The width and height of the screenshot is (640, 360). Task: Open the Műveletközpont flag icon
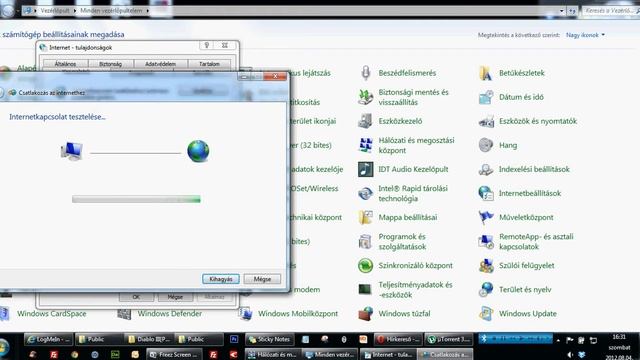coord(486,218)
